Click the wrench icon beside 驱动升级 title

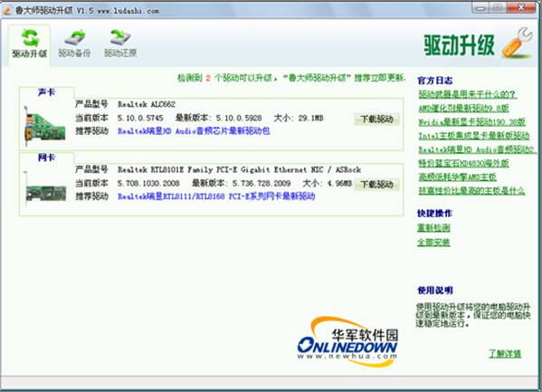(x=517, y=43)
